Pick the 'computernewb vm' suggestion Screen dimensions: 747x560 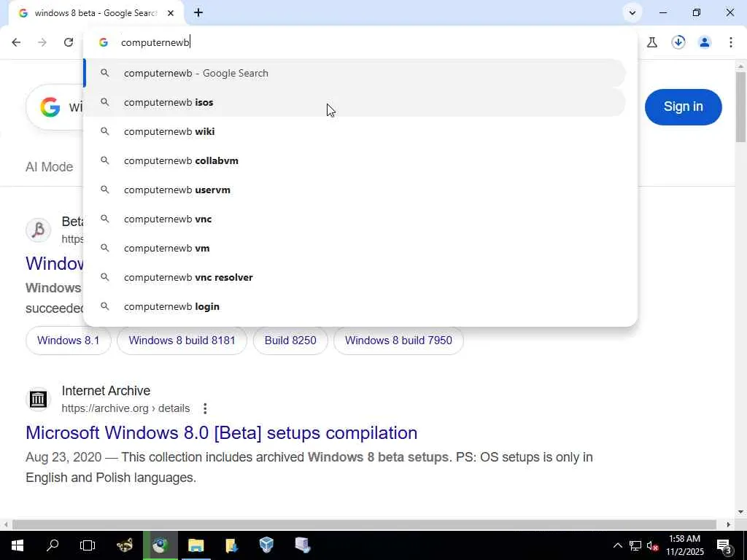pyautogui.click(x=355, y=248)
